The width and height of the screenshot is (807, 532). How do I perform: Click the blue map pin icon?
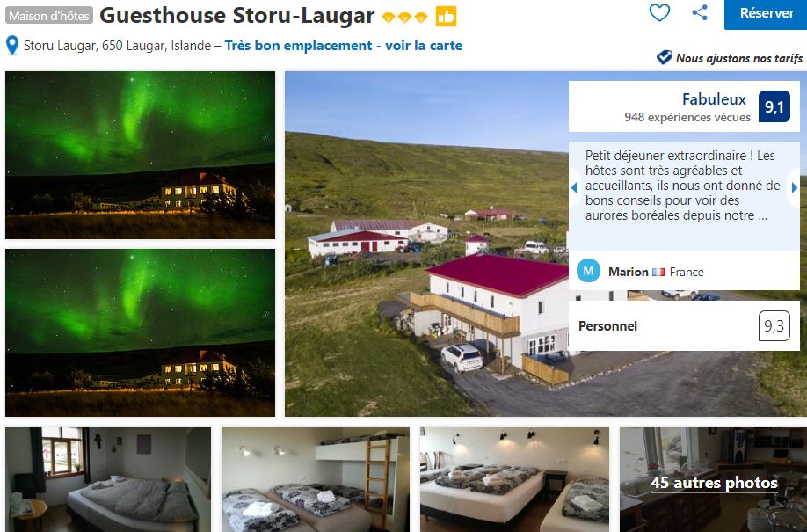(11, 46)
